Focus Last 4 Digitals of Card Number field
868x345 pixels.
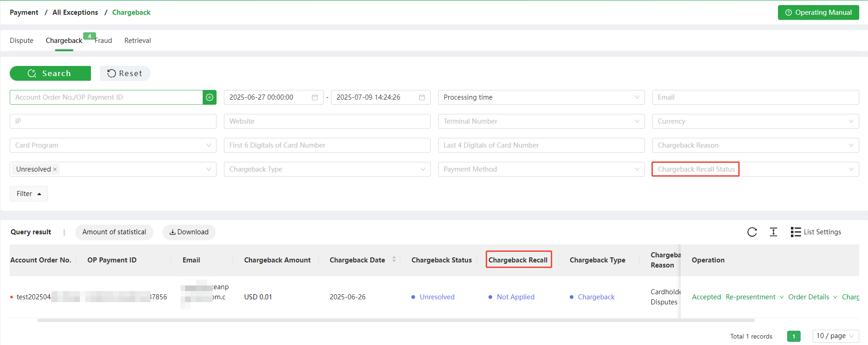[541, 145]
